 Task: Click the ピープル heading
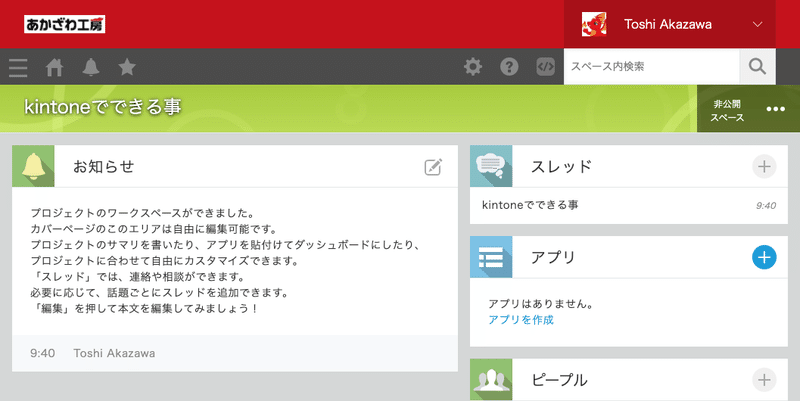tap(559, 380)
